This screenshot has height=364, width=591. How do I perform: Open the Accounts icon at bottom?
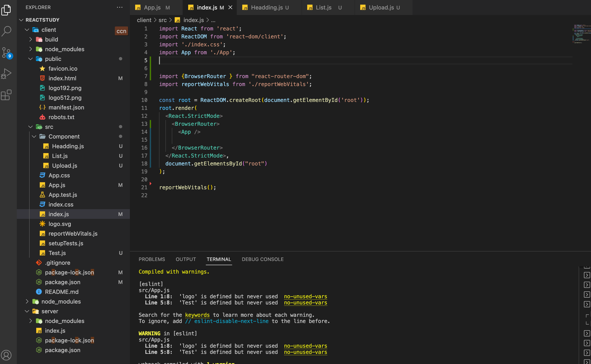[x=6, y=355]
